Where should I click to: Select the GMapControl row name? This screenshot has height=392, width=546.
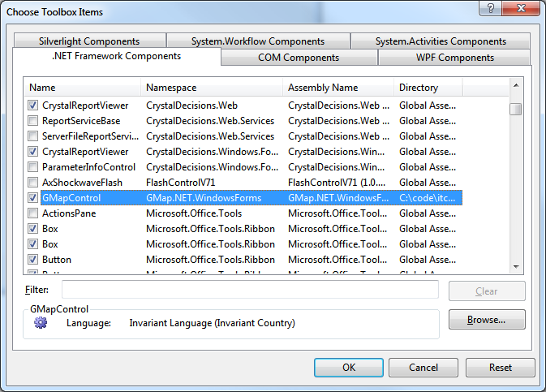coord(71,198)
